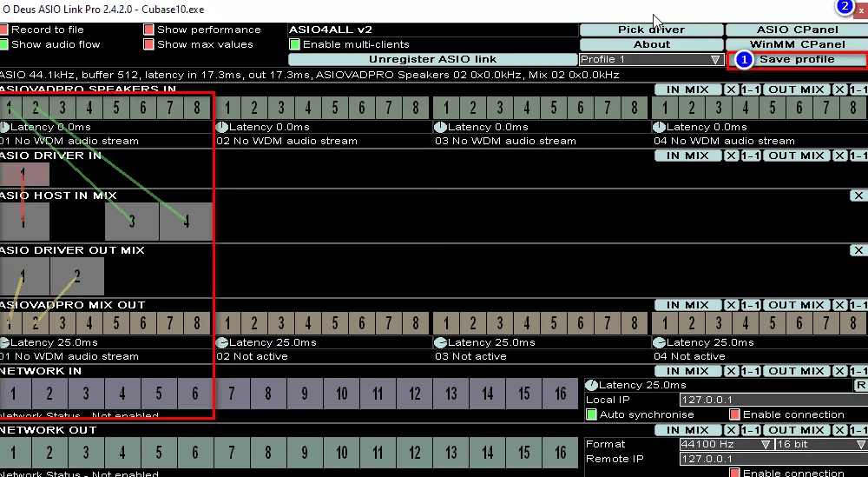Click Unregister ASIO link
Screen dimensions: 868x477
pyautogui.click(x=432, y=59)
